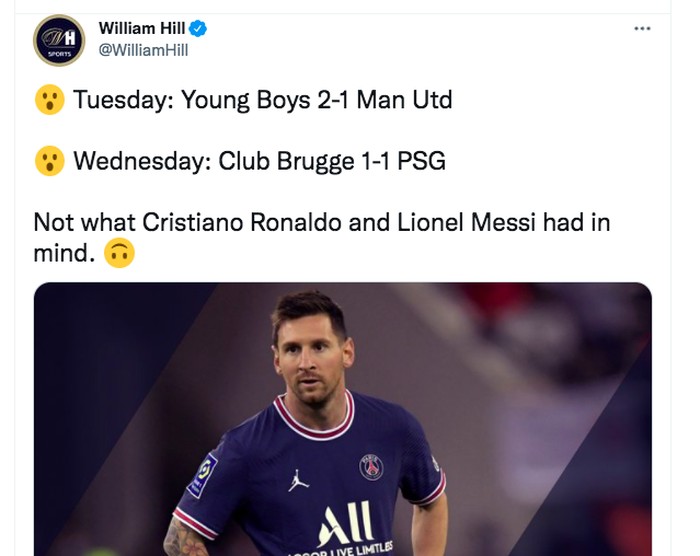Click the PSG crest on the jersey

[372, 465]
